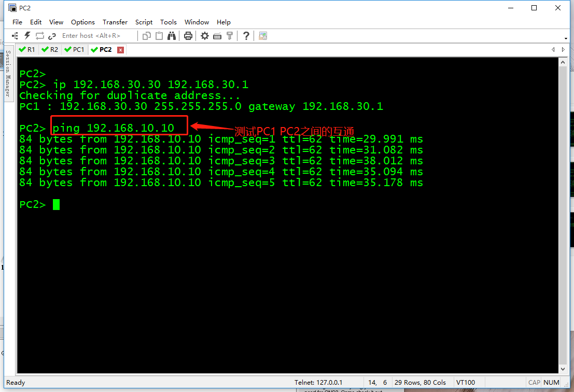This screenshot has width=574, height=392.
Task: Open Session Options gear icon
Action: 205,36
